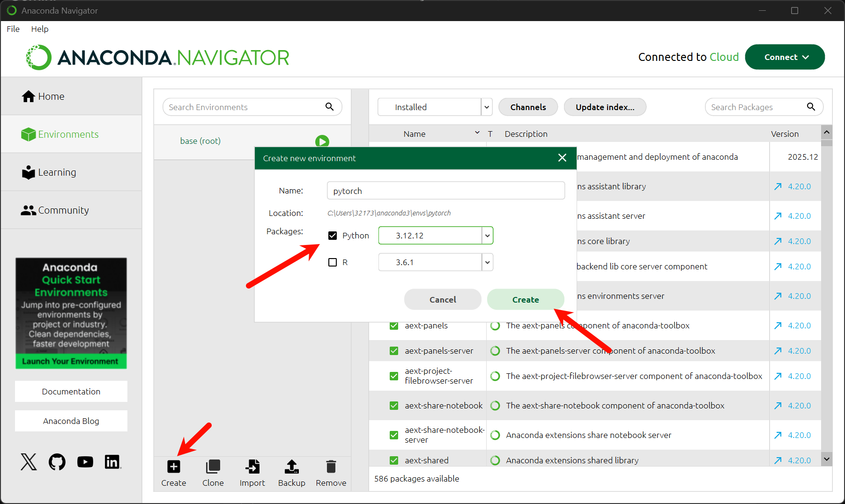Focus the Search Packages field

pos(764,107)
